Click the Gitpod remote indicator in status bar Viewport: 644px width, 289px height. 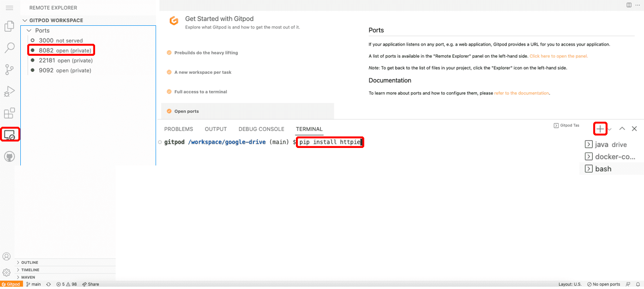11,284
